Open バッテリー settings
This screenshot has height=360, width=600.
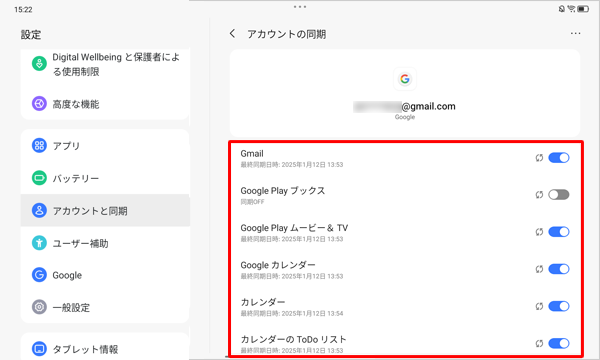point(105,178)
